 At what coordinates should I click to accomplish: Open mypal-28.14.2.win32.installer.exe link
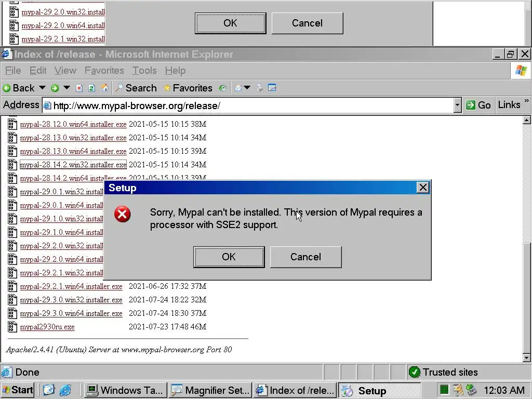[x=73, y=165]
